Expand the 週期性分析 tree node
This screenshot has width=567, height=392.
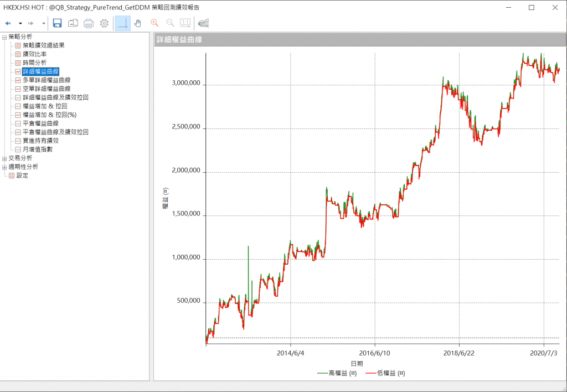[x=4, y=167]
